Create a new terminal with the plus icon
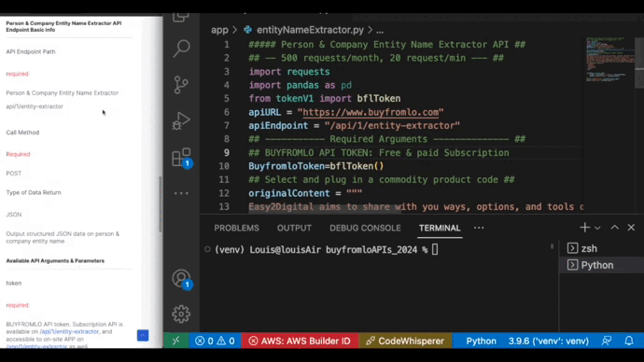Image resolution: width=644 pixels, height=362 pixels. (585, 228)
